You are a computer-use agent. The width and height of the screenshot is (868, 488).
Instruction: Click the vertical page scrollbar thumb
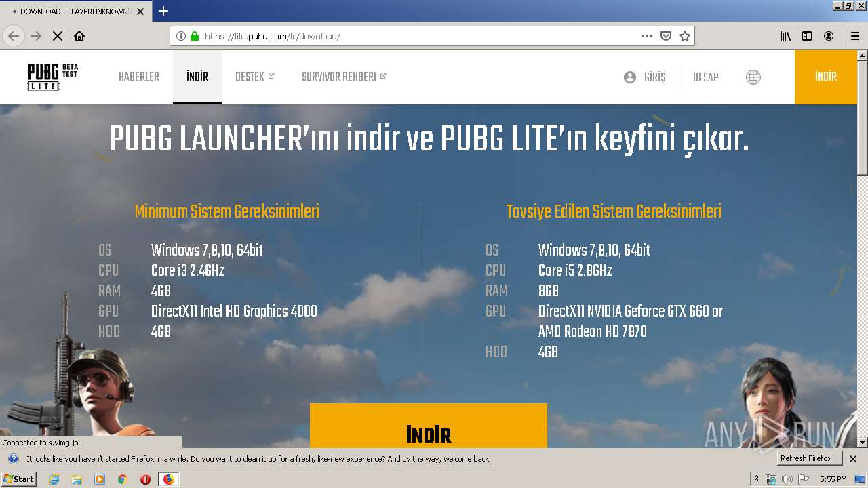pos(863,118)
